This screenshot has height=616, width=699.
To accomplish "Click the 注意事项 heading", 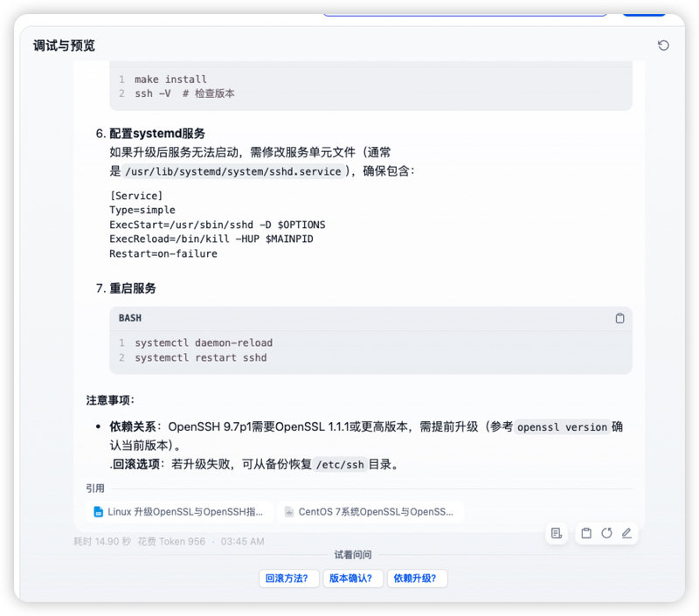I will tap(110, 400).
